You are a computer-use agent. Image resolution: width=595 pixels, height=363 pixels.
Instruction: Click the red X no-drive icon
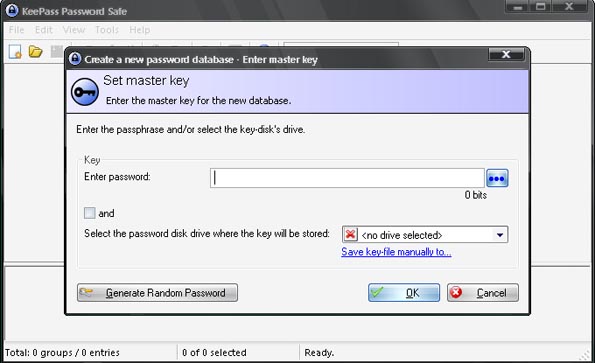(x=351, y=234)
